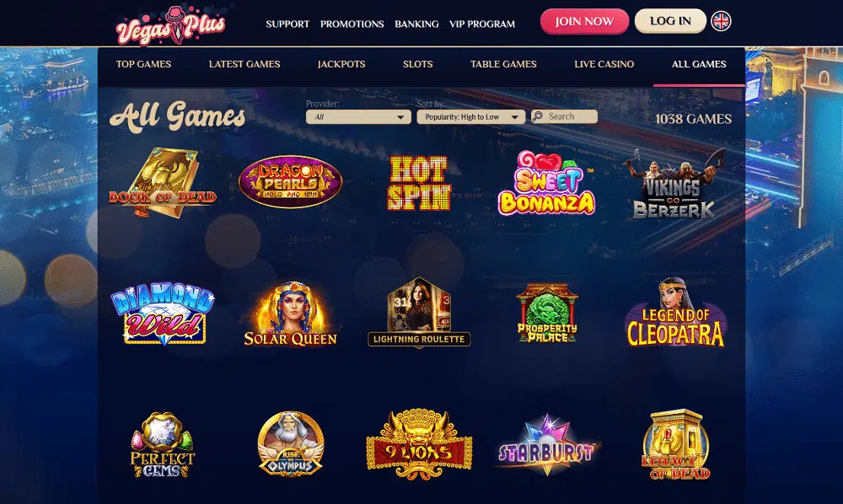Open Dragon Pearls game icon
This screenshot has height=504, width=843.
(x=290, y=182)
